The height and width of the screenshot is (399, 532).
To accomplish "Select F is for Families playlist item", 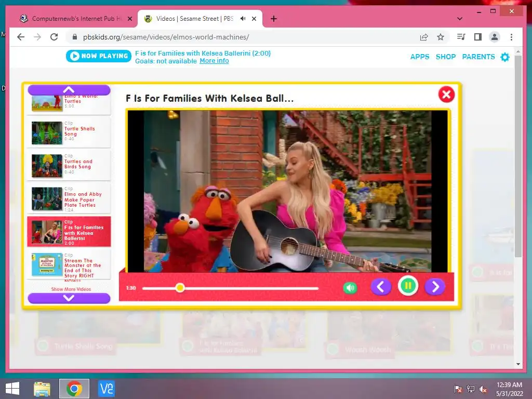I will [69, 232].
